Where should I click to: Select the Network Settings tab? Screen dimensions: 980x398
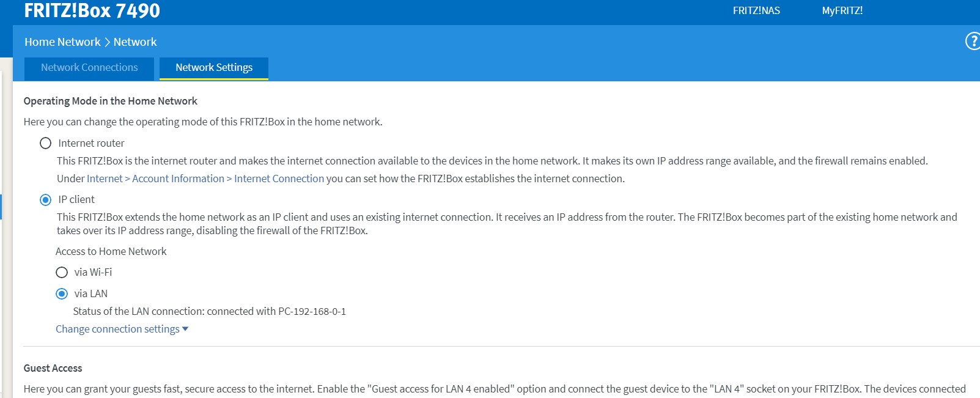(x=214, y=68)
